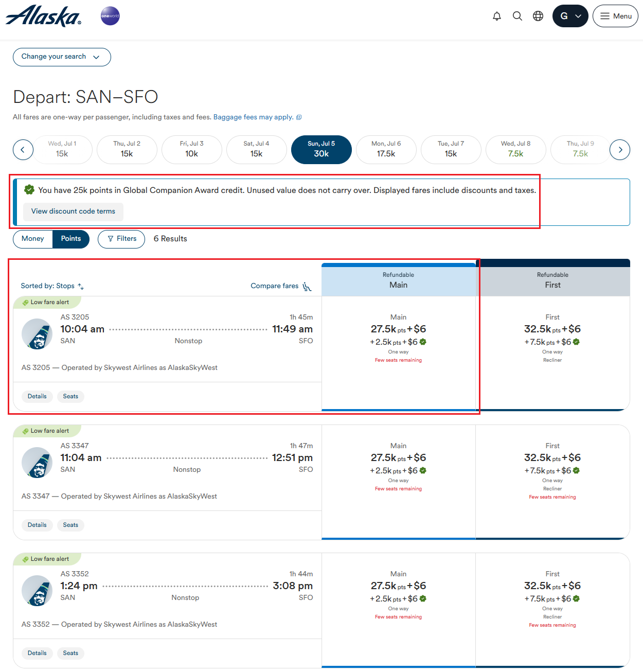Change sort order Sorted by: Stops

point(52,286)
